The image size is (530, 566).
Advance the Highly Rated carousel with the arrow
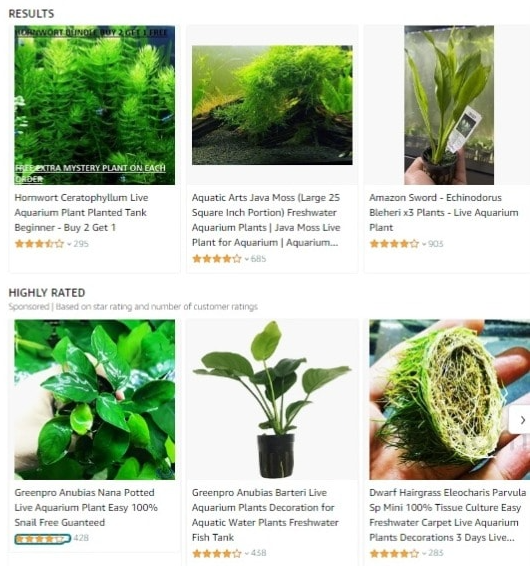point(522,420)
